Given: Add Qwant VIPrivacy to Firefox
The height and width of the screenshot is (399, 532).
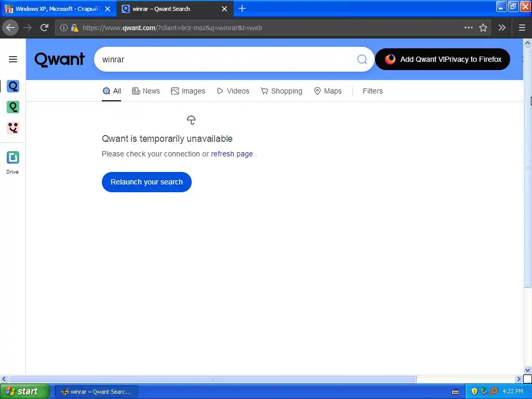Looking at the screenshot, I should [443, 59].
